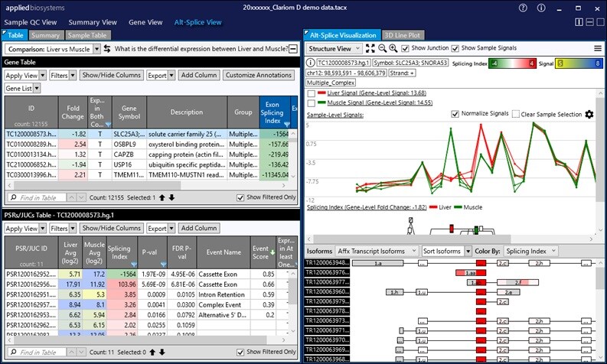
Task: Click the Splicing Index color gradient bar
Action: (x=516, y=63)
